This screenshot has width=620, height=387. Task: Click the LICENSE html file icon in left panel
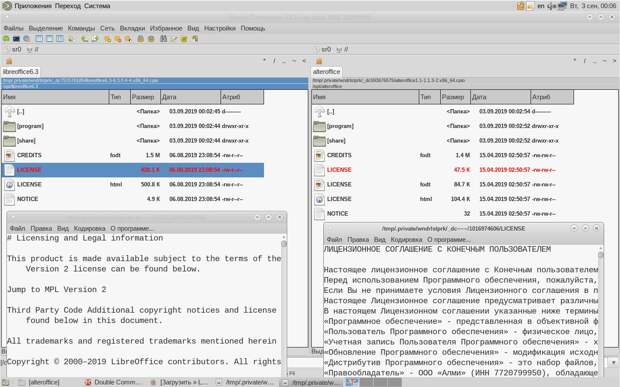pos(9,185)
